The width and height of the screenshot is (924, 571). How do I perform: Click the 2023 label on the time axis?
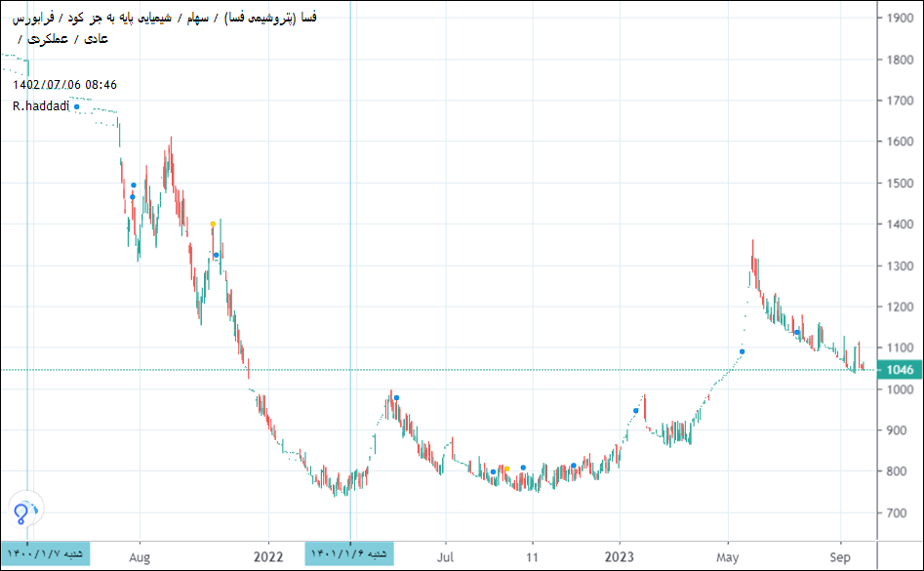619,557
